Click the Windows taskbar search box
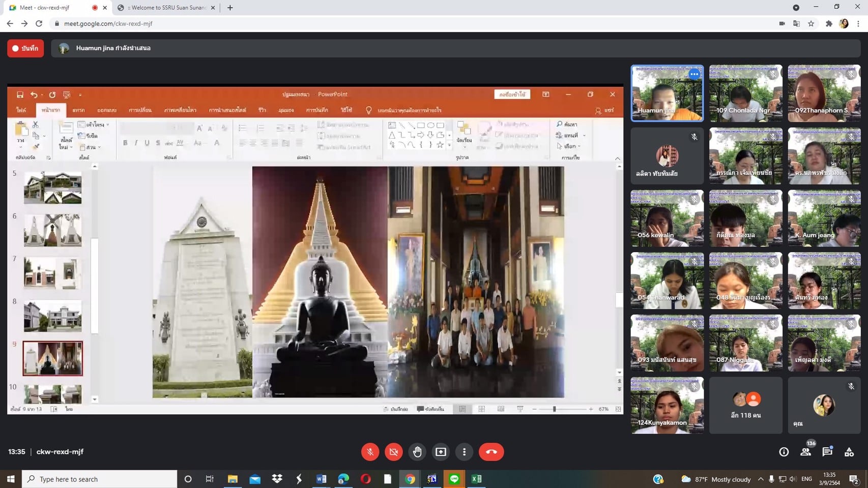 click(x=100, y=479)
